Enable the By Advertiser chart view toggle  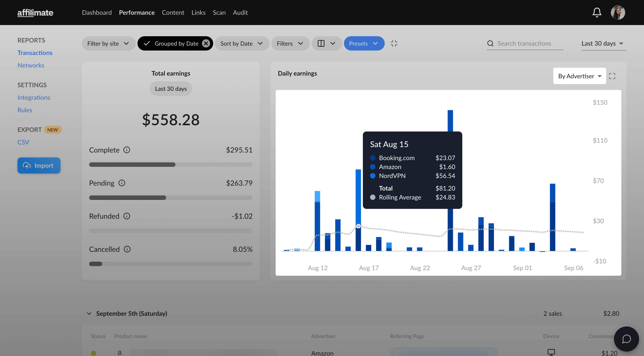[579, 76]
